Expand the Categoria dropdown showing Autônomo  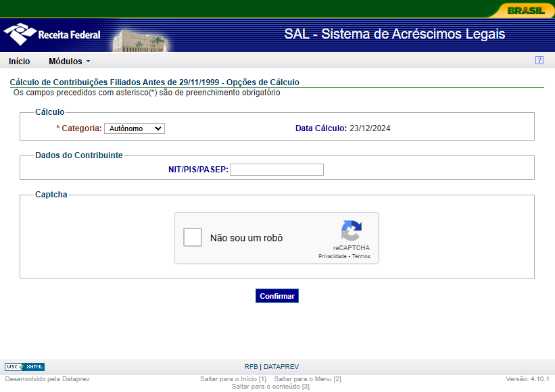click(x=134, y=128)
